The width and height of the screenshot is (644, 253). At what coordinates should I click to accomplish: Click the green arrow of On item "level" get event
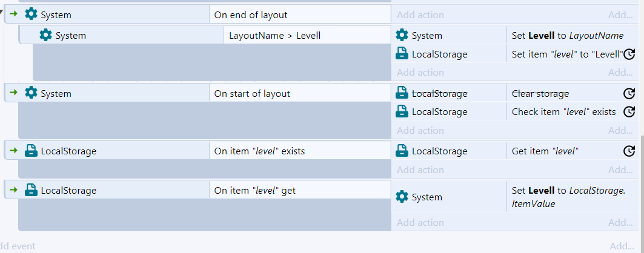tap(13, 190)
